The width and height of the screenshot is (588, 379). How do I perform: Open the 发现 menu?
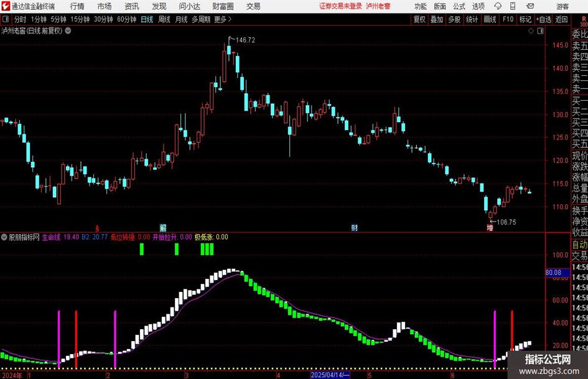[159, 6]
